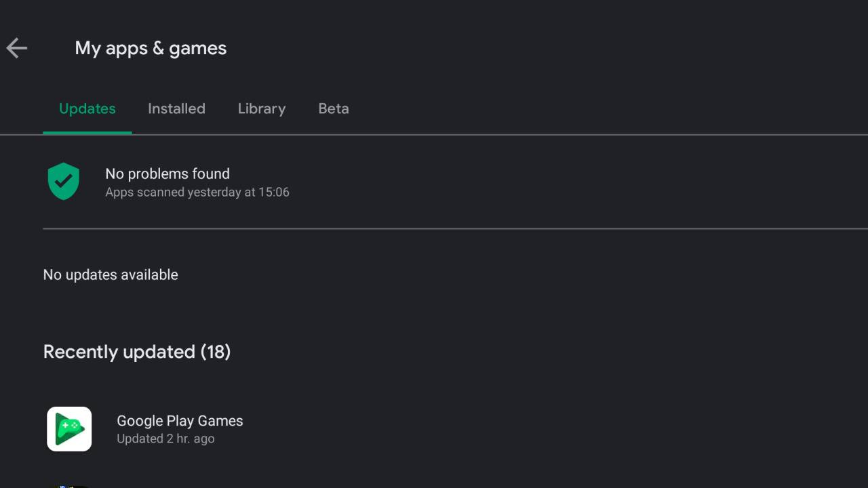Select the Updates tab
The height and width of the screenshot is (488, 868).
click(87, 108)
